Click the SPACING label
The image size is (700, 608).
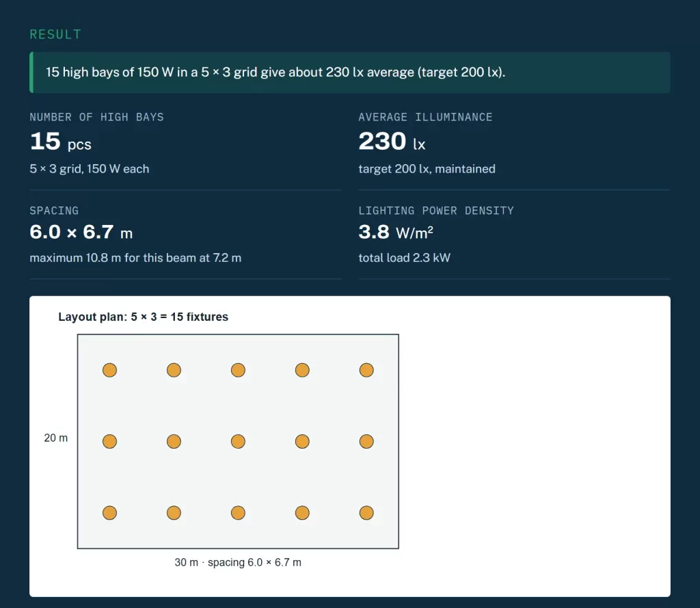point(54,211)
